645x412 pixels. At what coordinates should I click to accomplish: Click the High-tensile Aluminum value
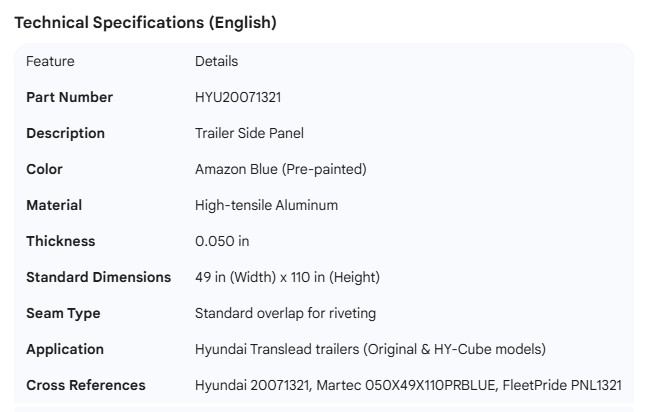pyautogui.click(x=266, y=205)
